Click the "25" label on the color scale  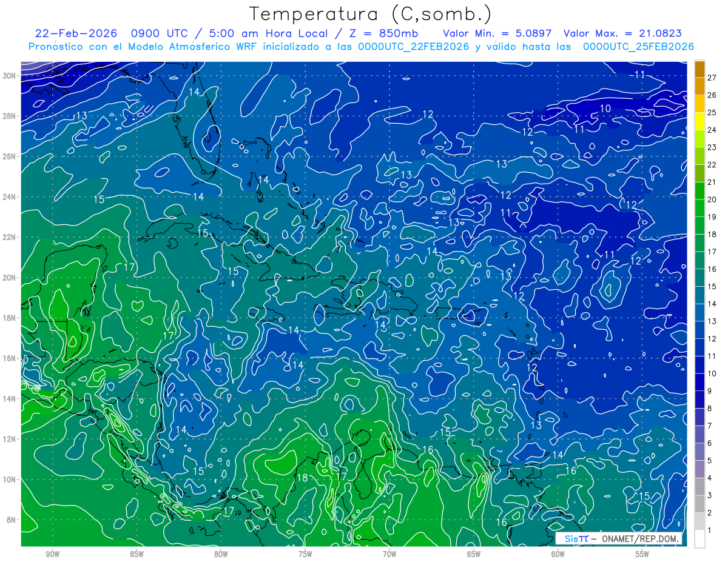tap(712, 113)
